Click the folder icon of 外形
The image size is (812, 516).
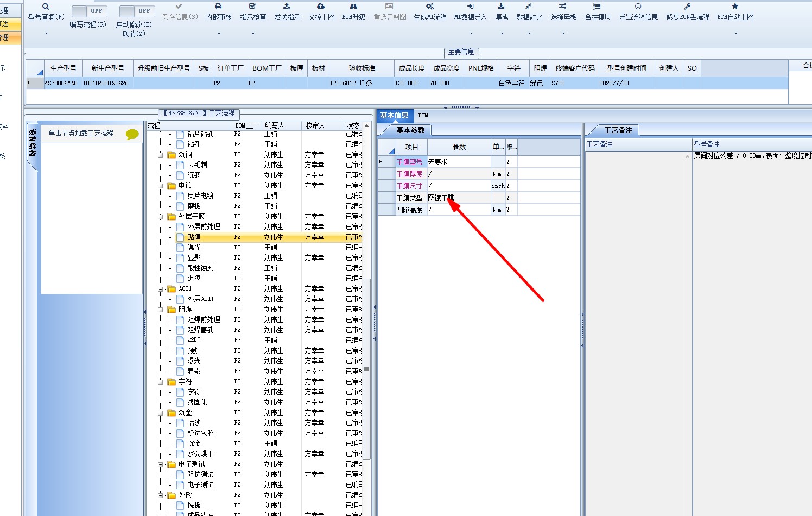point(172,495)
